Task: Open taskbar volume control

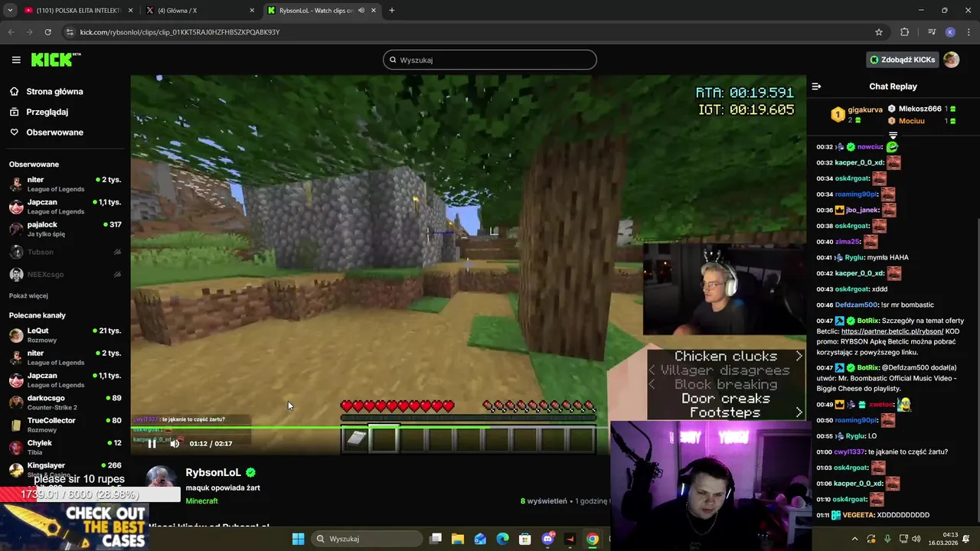Action: pos(916,539)
